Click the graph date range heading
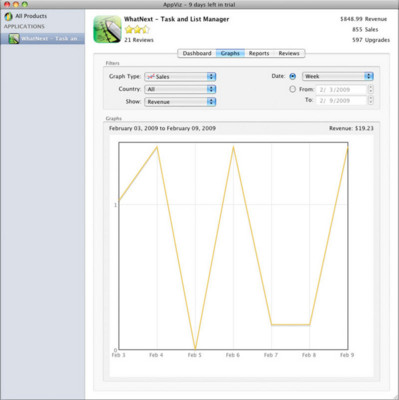399x400 pixels. (162, 128)
